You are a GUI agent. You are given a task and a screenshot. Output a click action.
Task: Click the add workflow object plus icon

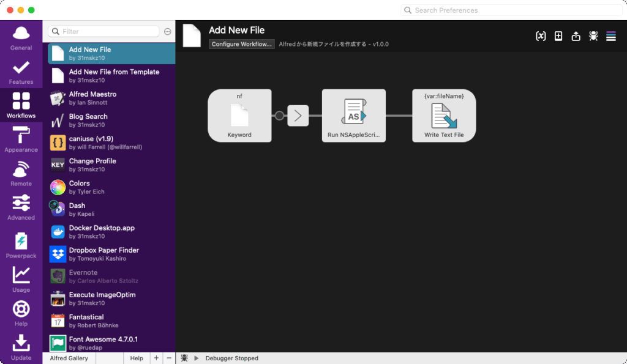(x=558, y=36)
